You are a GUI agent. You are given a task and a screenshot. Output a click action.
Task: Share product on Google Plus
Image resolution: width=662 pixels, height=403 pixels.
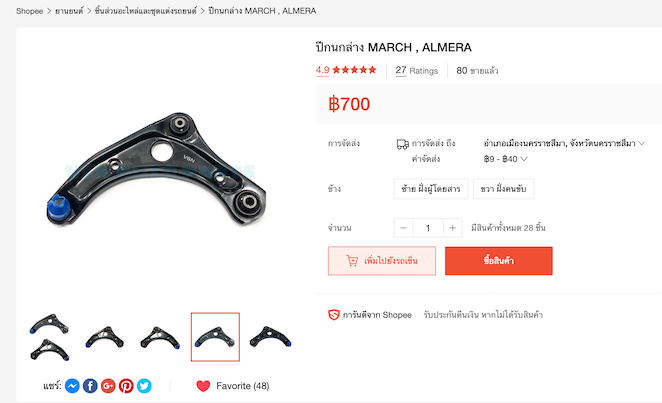tap(108, 386)
